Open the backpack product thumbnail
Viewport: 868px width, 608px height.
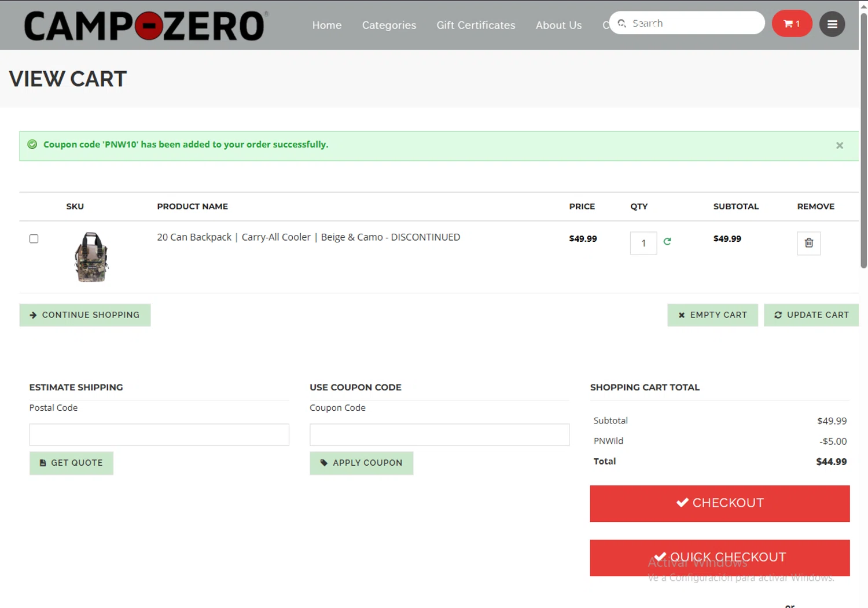[91, 257]
